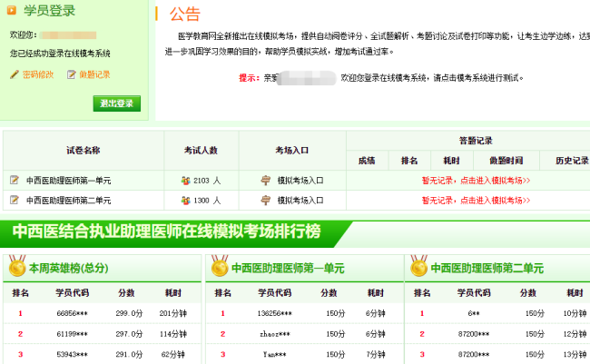Click the edit icon beside 中西医助理医师第一单元 exam
590x364 pixels.
click(14, 180)
